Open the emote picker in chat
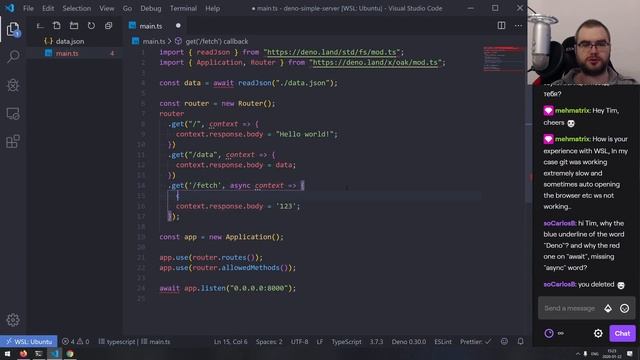The width and height of the screenshot is (640, 360). tap(624, 309)
